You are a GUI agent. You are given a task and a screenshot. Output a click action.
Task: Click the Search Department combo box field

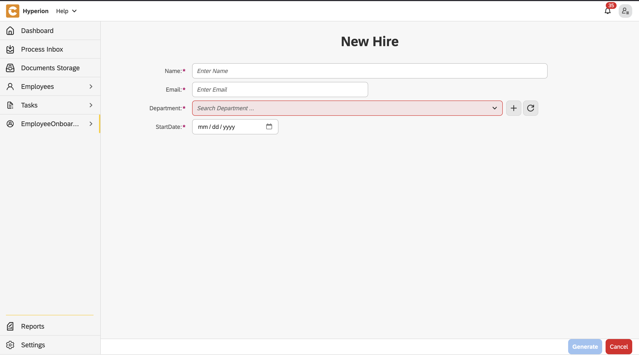tap(347, 108)
